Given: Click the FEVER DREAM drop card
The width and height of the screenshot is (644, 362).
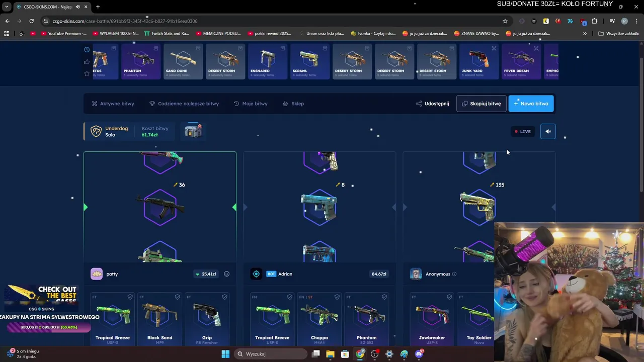Looking at the screenshot, I should [521, 62].
